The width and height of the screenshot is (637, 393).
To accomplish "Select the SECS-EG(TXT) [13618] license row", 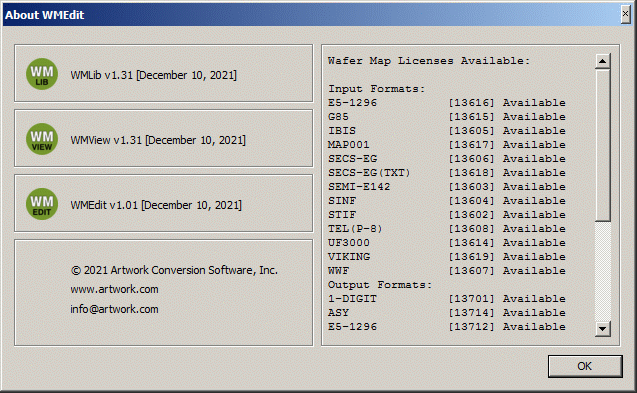I will click(447, 173).
